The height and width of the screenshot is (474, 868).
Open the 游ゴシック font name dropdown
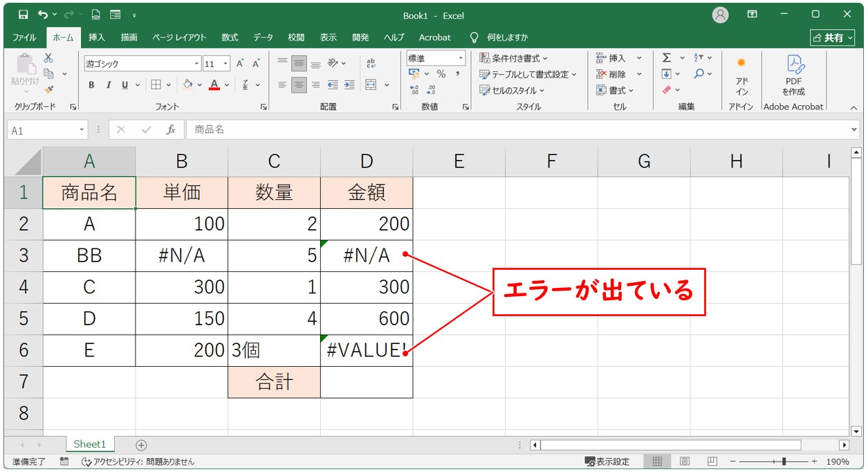[x=196, y=64]
